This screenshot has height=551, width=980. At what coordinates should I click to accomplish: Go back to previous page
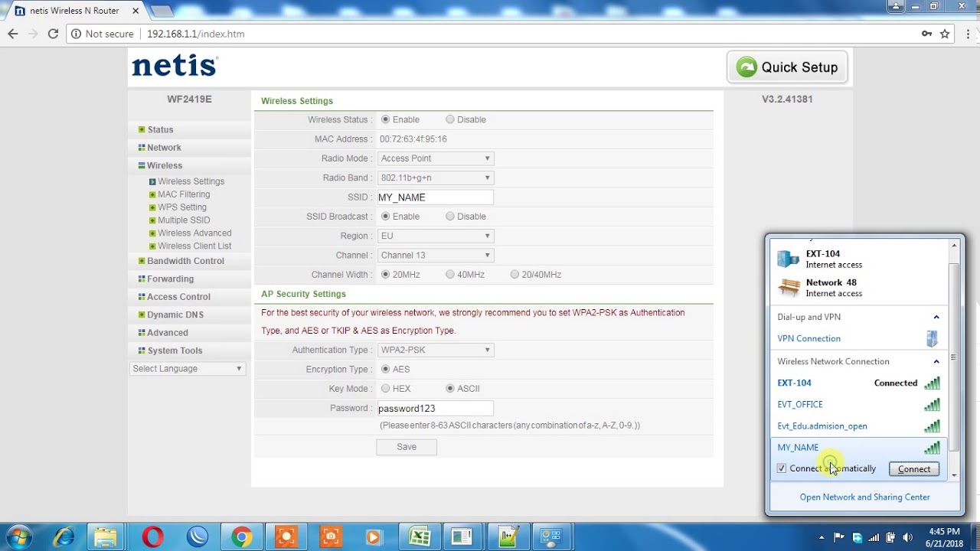click(x=12, y=34)
